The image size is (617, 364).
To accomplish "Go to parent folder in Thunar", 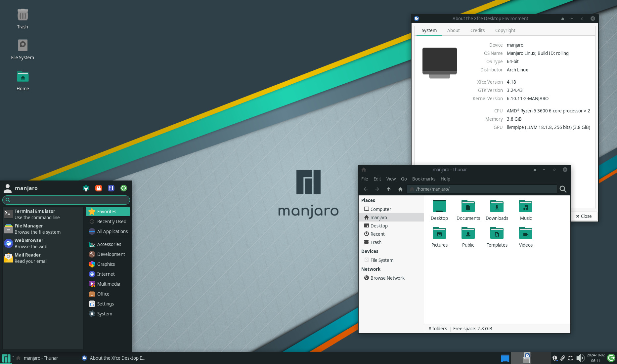I will click(389, 189).
